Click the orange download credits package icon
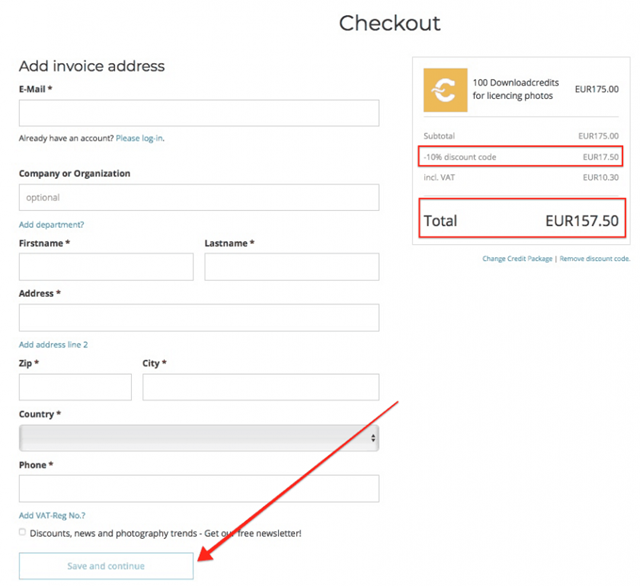This screenshot has height=586, width=640. click(x=445, y=89)
